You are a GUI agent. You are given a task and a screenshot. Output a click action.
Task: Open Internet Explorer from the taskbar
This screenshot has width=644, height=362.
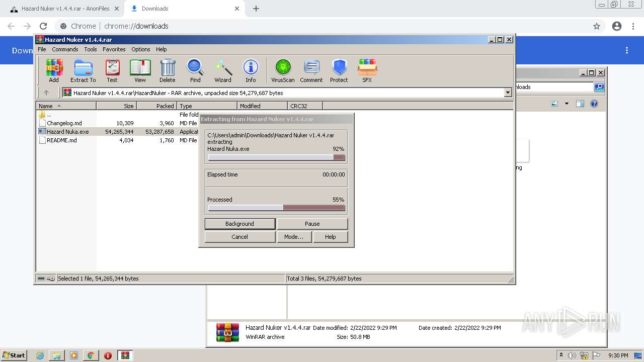click(x=40, y=355)
